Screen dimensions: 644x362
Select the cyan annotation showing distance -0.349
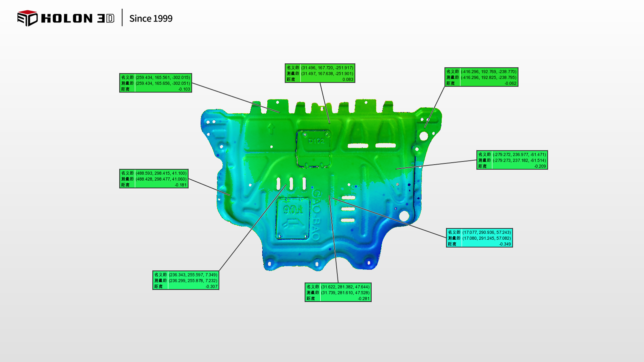(x=479, y=238)
